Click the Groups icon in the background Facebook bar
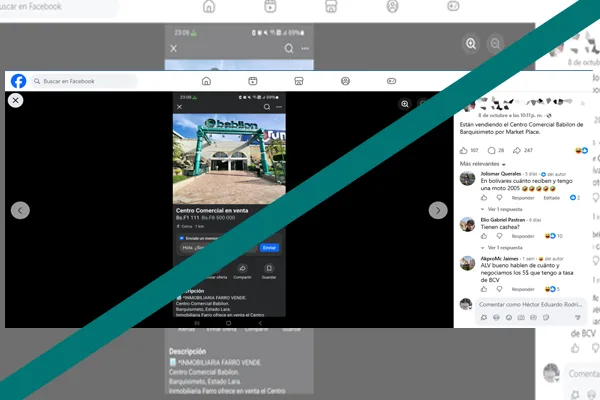The height and width of the screenshot is (400, 600). pyautogui.click(x=392, y=6)
